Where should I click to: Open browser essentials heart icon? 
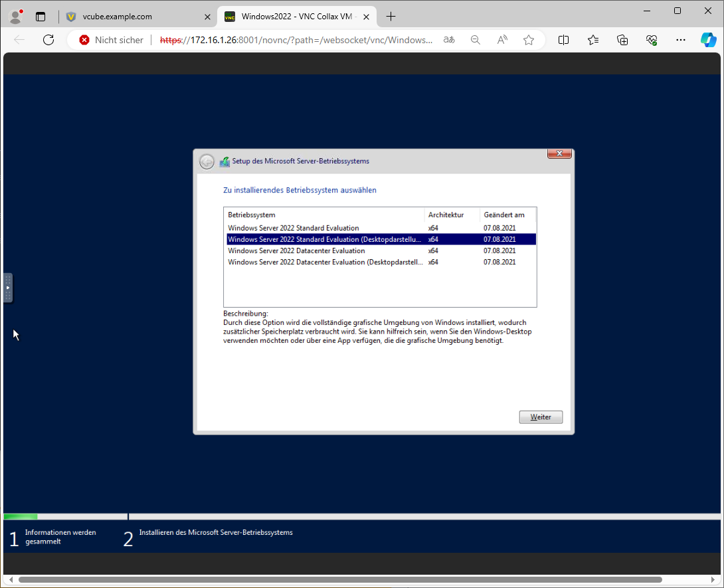tap(651, 40)
